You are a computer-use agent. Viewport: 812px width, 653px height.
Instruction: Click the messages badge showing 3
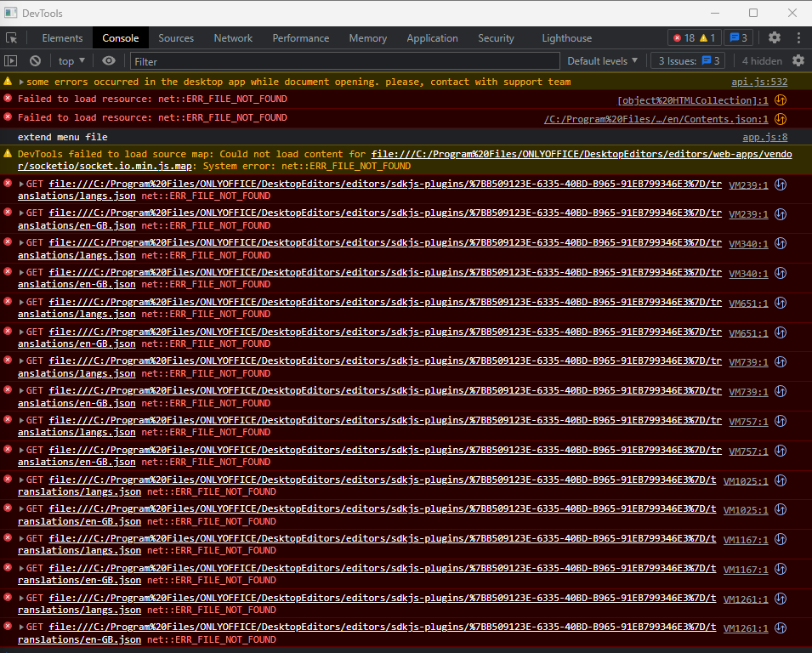pyautogui.click(x=739, y=37)
